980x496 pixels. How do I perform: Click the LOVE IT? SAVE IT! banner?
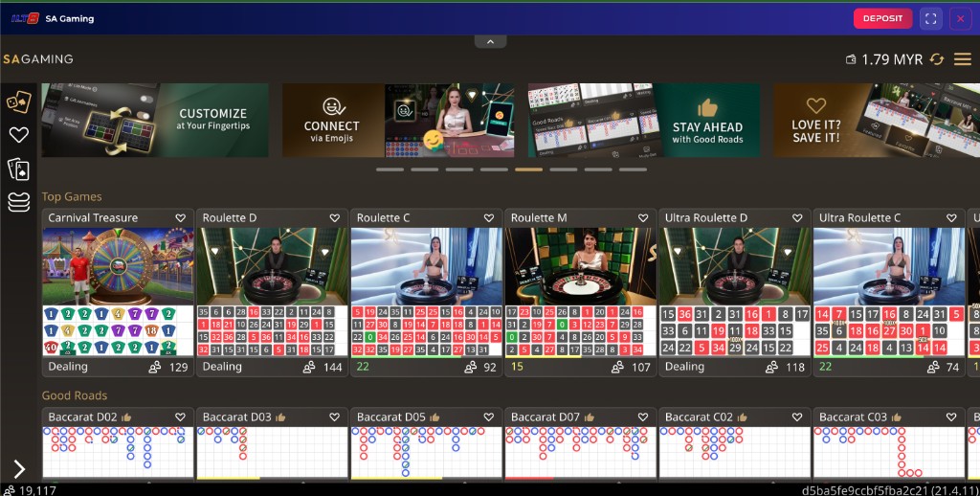[x=877, y=120]
